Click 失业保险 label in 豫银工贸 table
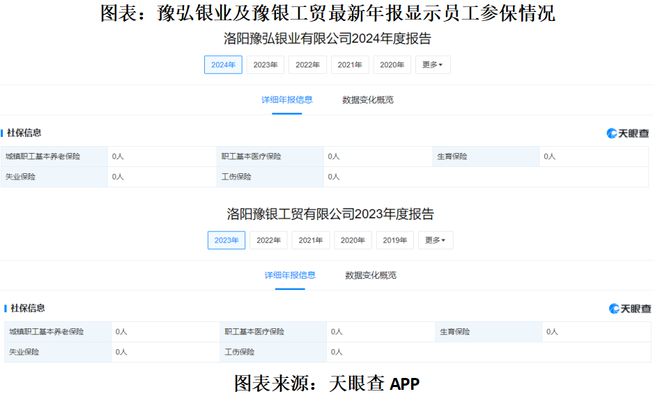 [x=24, y=352]
